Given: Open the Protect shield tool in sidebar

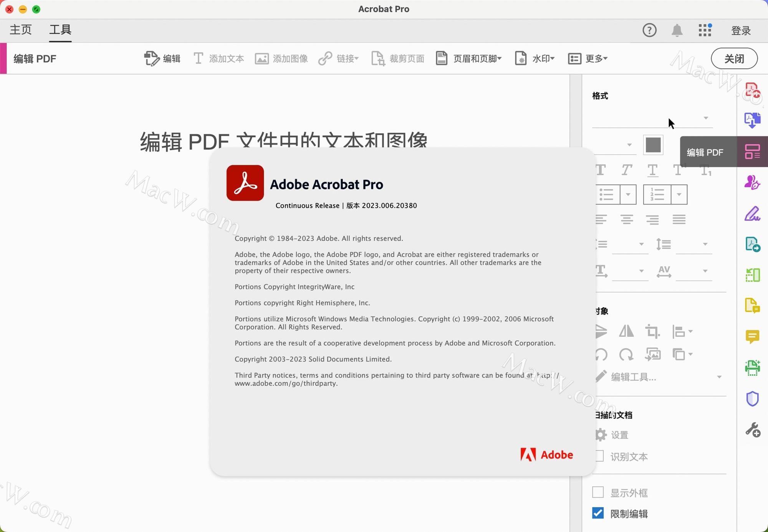Looking at the screenshot, I should tap(753, 398).
